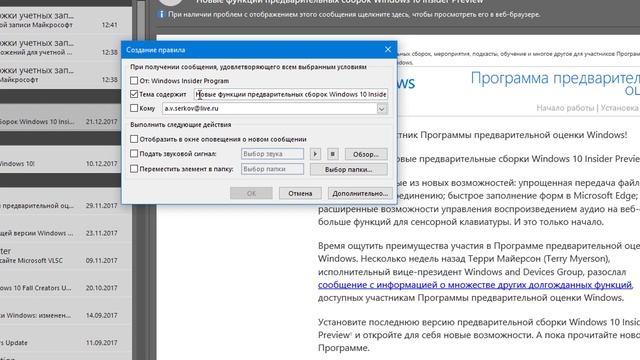Viewport: 640px width, 360px height.
Task: Select the message dated 14.09.2017
Action: [x=66, y=311]
